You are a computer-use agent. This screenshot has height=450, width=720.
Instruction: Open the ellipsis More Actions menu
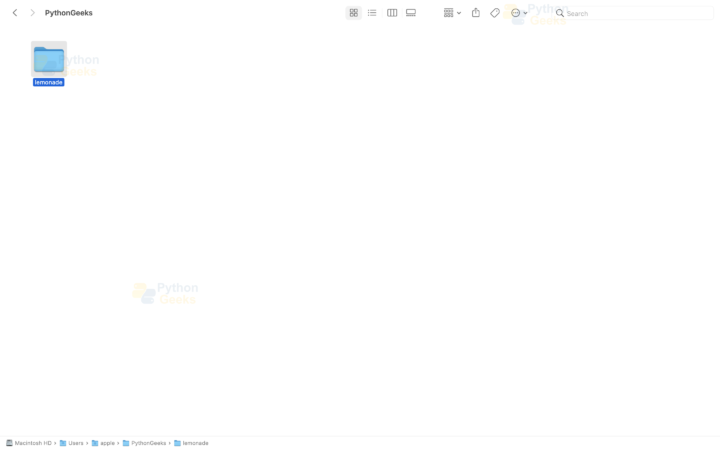[x=517, y=13]
